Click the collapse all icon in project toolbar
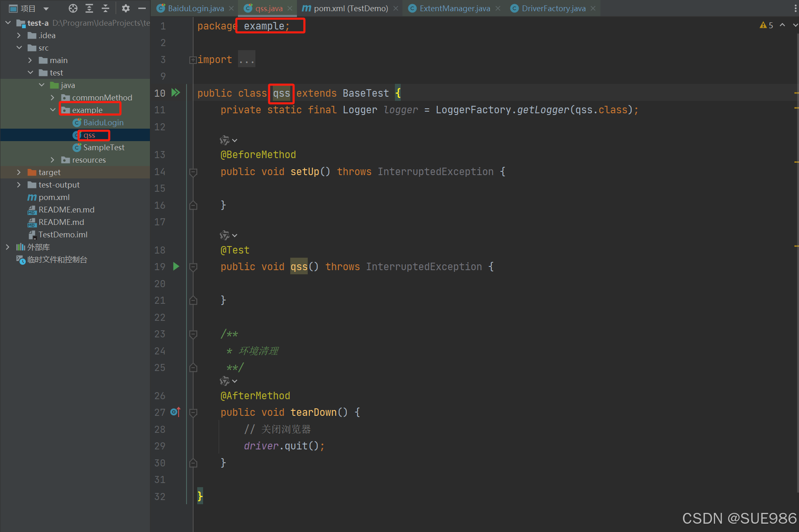 coord(105,8)
